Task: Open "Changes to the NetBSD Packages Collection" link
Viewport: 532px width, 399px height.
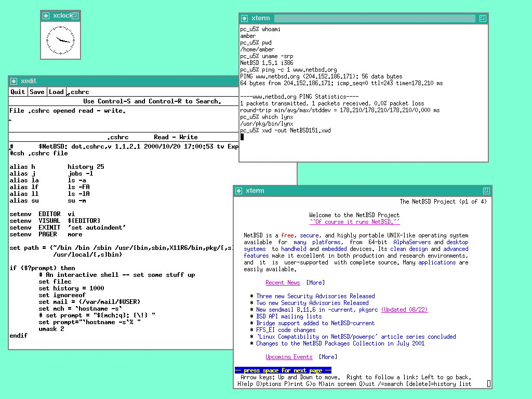Action: pyautogui.click(x=340, y=344)
